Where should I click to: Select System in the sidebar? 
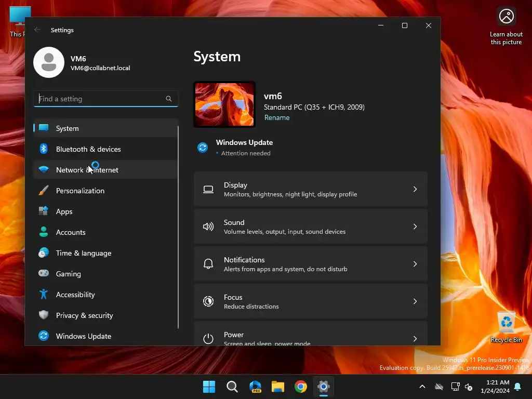pyautogui.click(x=105, y=128)
